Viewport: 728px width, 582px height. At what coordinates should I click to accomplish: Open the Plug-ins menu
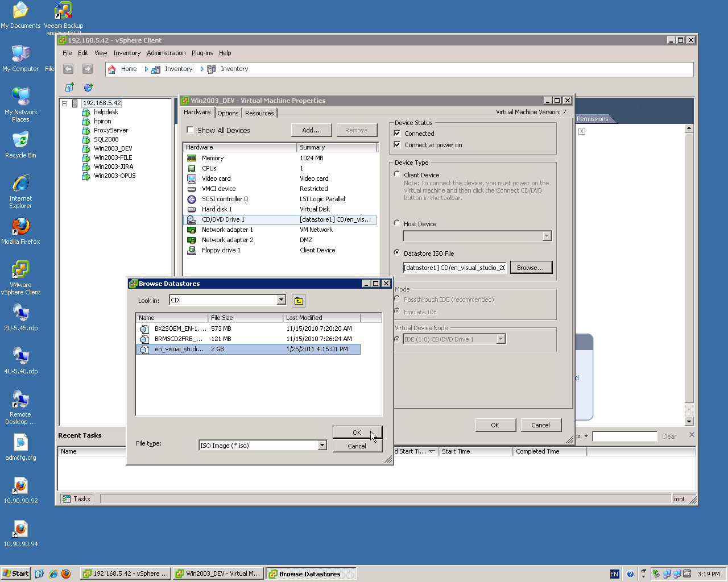(202, 53)
